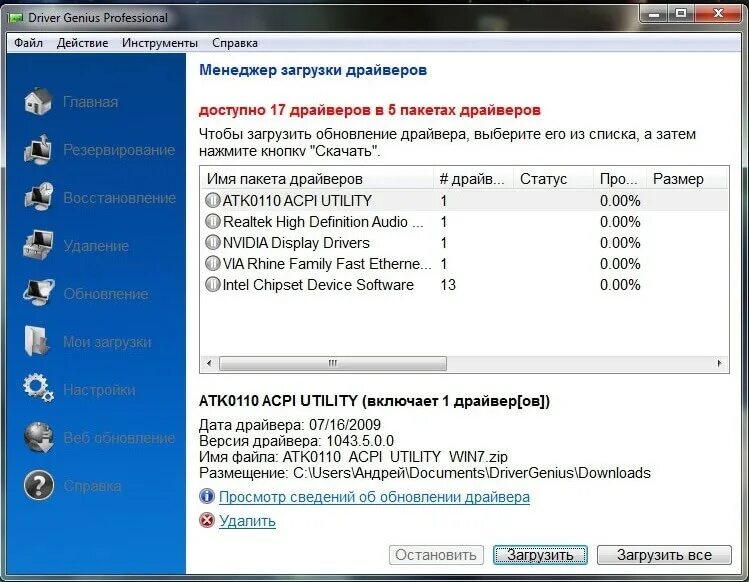The image size is (749, 582).
Task: Go to Обновление sidebar label
Action: 106,293
